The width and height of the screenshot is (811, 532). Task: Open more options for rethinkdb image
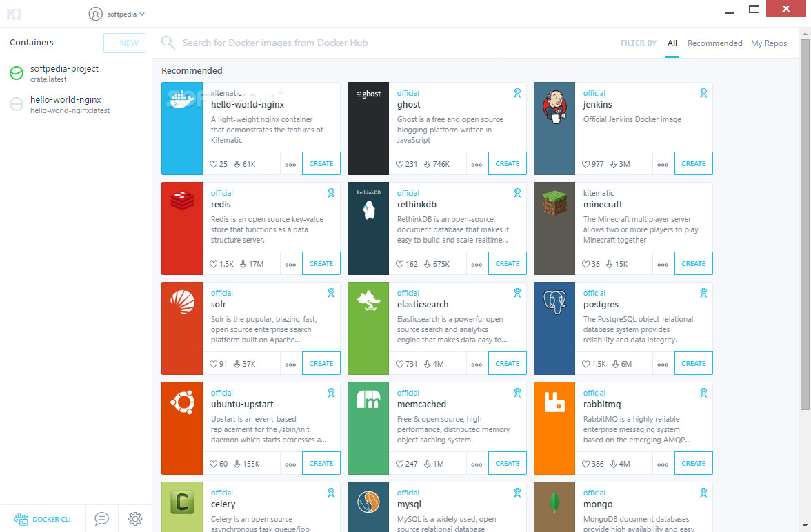(477, 264)
